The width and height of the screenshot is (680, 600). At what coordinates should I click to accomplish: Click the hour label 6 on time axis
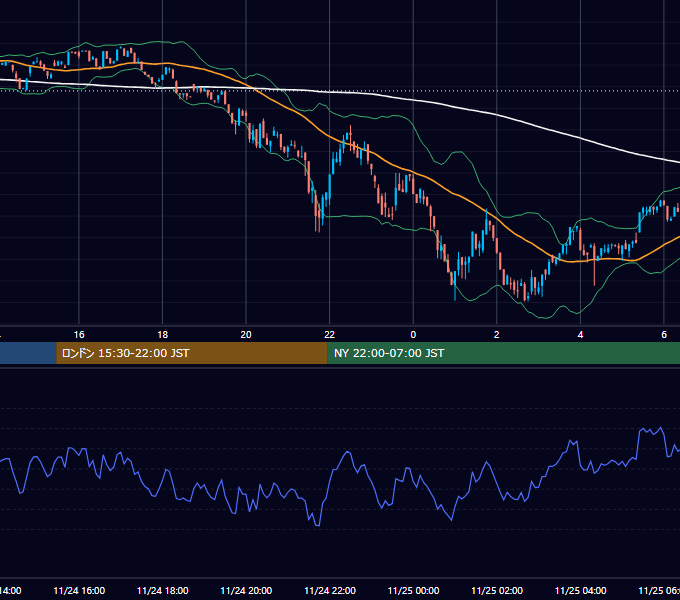click(x=664, y=335)
